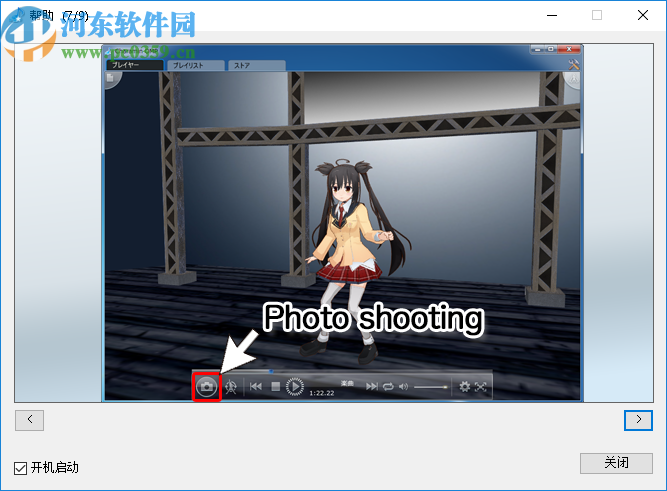
Task: Click the volume slider in player bar
Action: [430, 387]
